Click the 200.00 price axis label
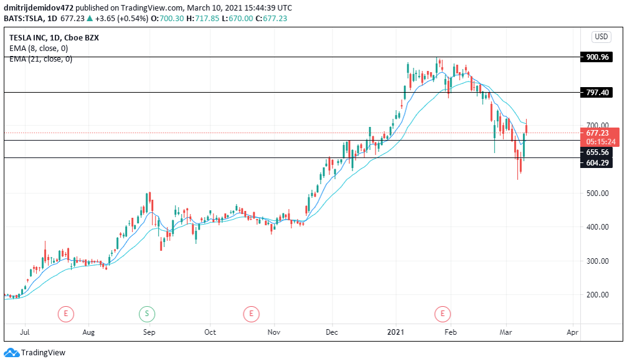Image resolution: width=627 pixels, height=364 pixels. [597, 295]
